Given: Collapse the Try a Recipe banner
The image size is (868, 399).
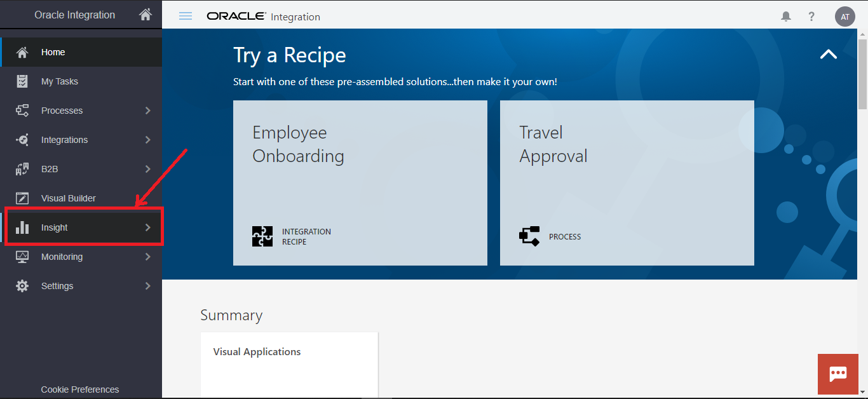Looking at the screenshot, I should [828, 55].
